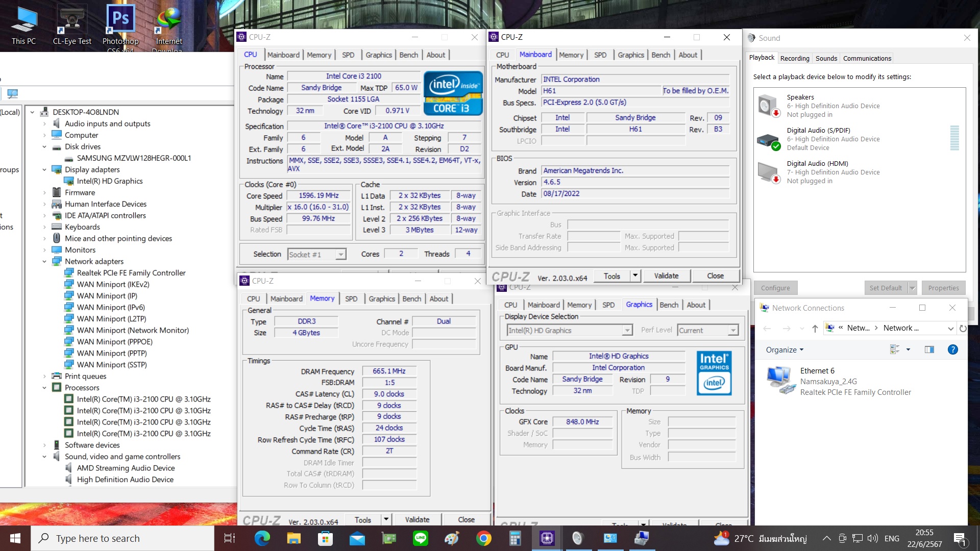This screenshot has height=551, width=980.
Task: Open the Recording tab in Sound
Action: point(795,59)
